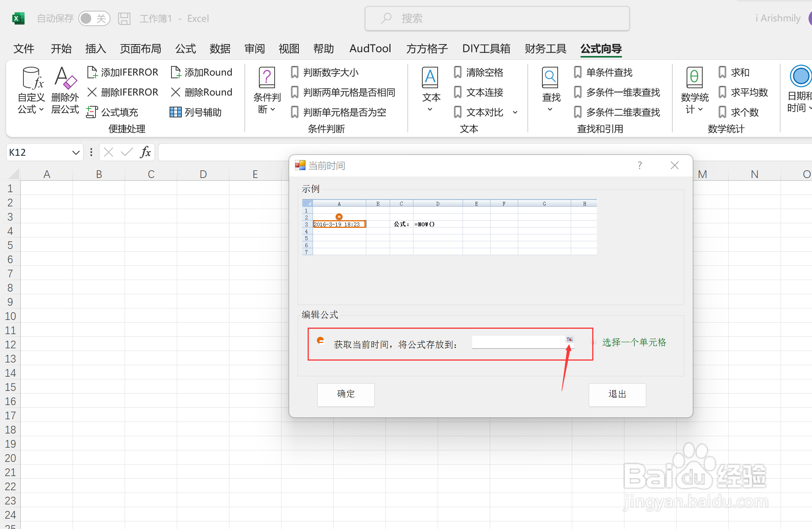This screenshot has width=812, height=529.
Task: Select the radio button before 选择一个单元格
Action: (x=593, y=342)
